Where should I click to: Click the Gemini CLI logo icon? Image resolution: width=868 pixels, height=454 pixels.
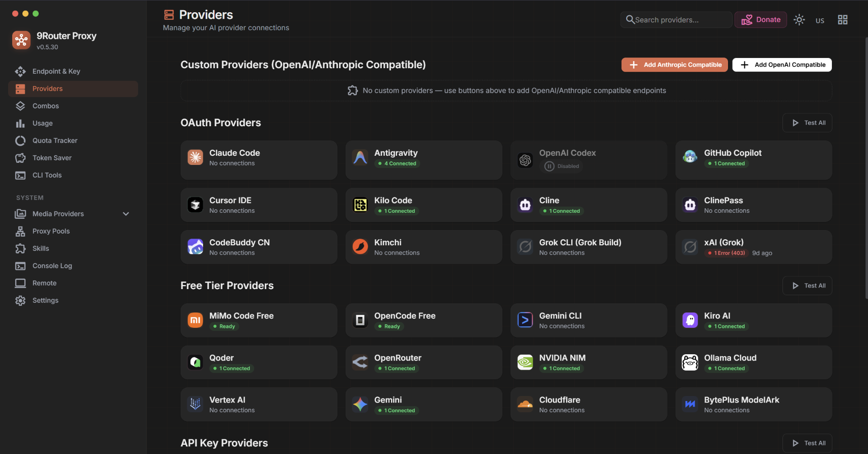click(525, 320)
